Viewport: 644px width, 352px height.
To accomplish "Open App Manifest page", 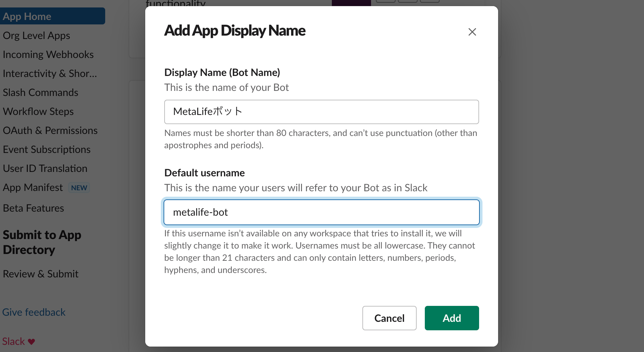I will point(33,188).
